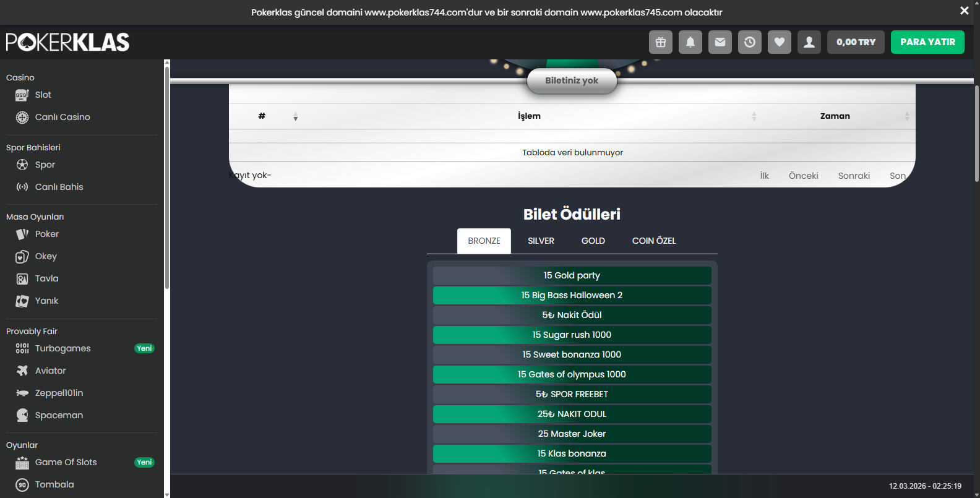980x498 pixels.
Task: Select the COIN ÖZEL tab
Action: point(653,241)
